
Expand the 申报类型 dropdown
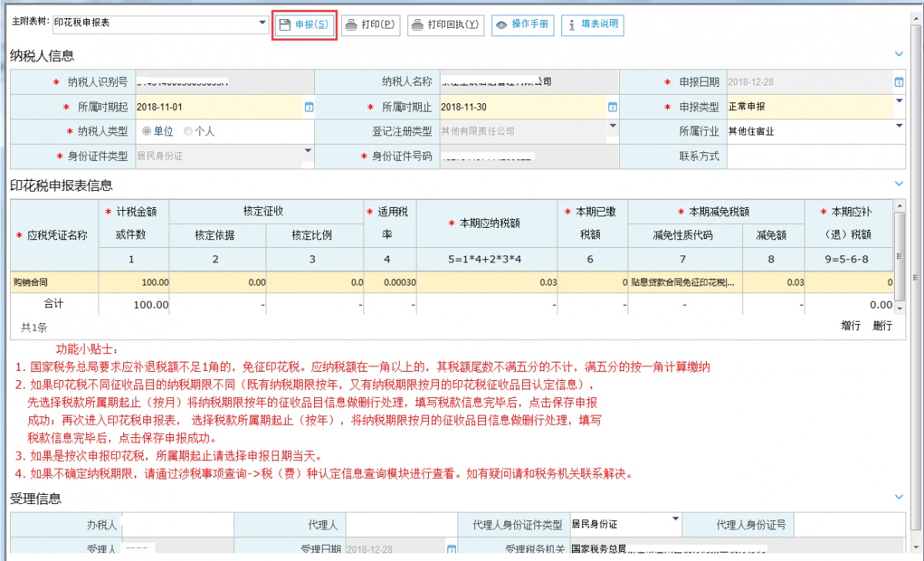click(x=899, y=101)
